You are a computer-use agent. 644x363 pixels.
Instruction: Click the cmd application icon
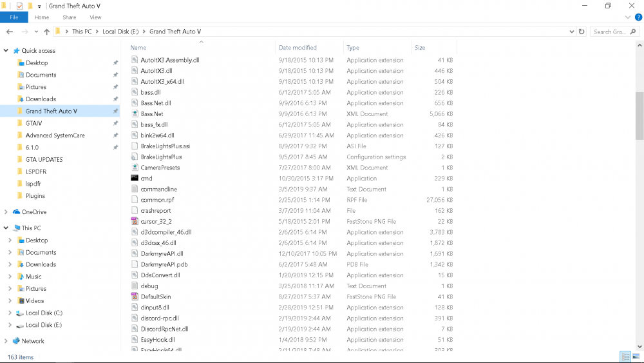[x=135, y=178]
